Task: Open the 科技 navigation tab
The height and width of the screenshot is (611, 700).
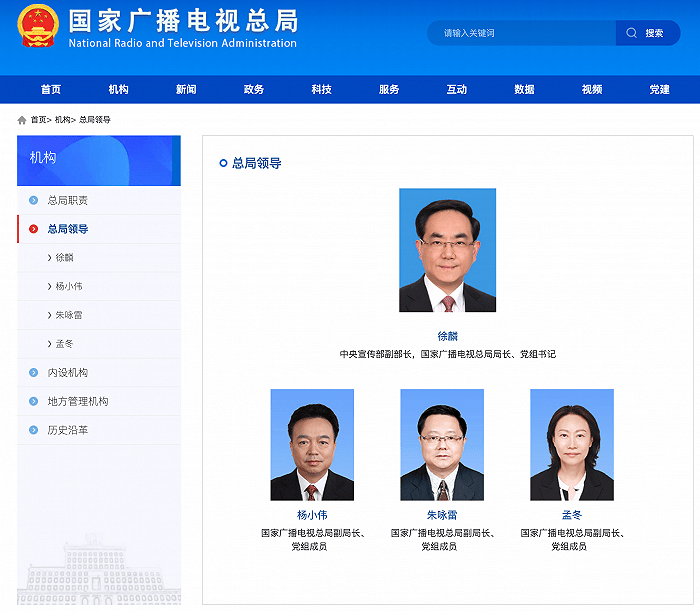Action: click(321, 90)
